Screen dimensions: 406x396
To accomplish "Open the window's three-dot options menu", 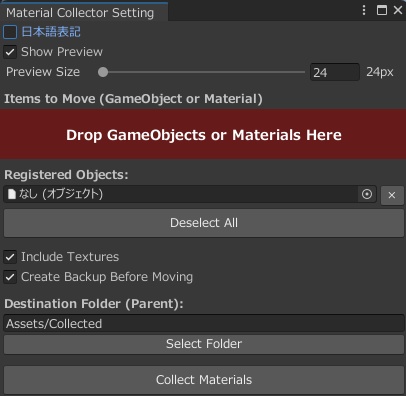I will 364,10.
